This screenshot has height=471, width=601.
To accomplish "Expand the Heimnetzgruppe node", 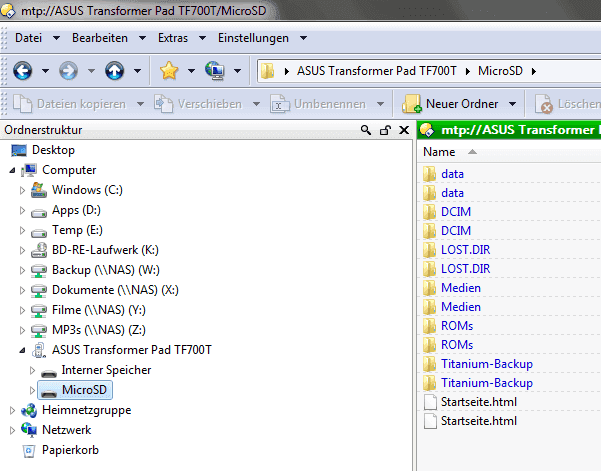I will (12, 410).
